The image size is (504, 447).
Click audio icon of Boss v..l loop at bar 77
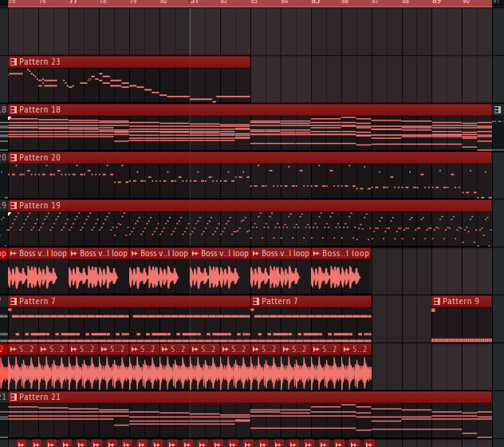(x=73, y=254)
